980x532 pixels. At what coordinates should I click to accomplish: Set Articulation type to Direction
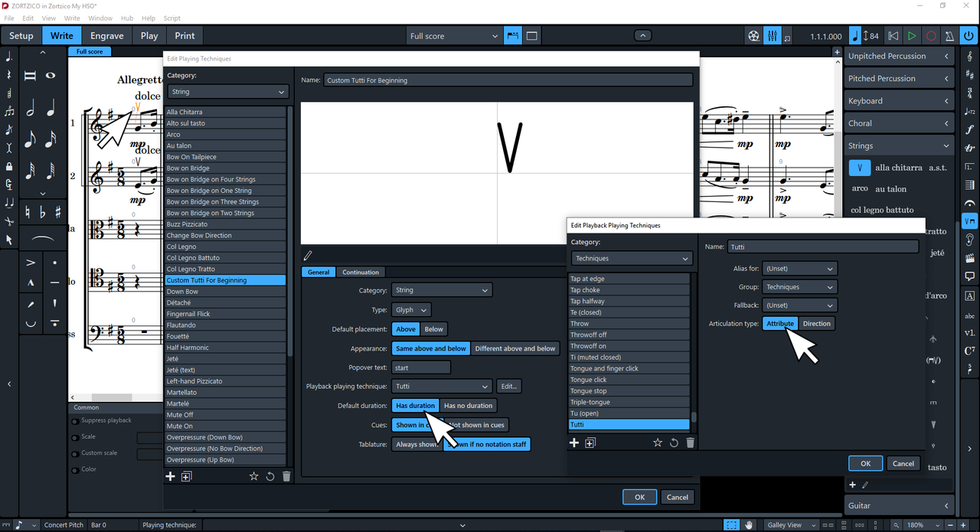coord(816,324)
